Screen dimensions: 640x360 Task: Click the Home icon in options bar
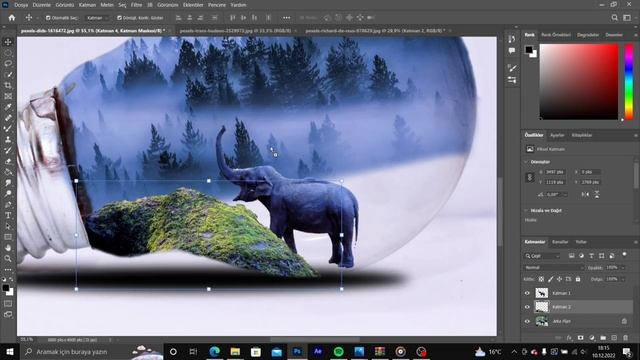click(11, 18)
